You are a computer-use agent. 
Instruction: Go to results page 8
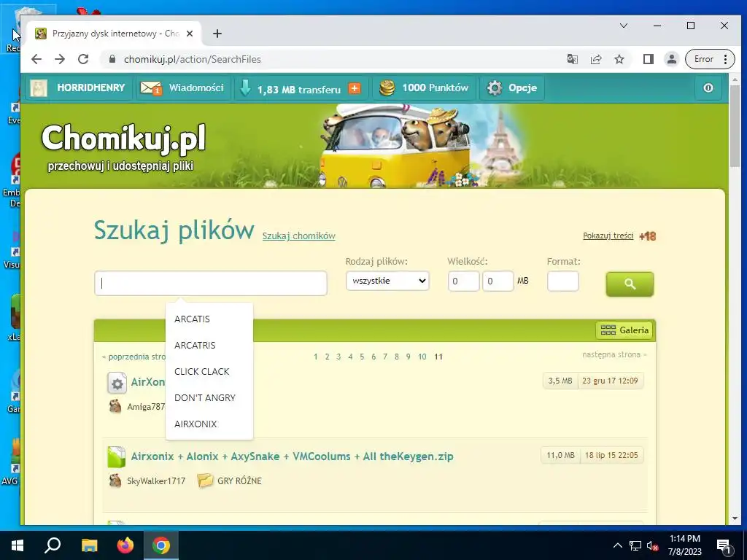click(x=396, y=357)
